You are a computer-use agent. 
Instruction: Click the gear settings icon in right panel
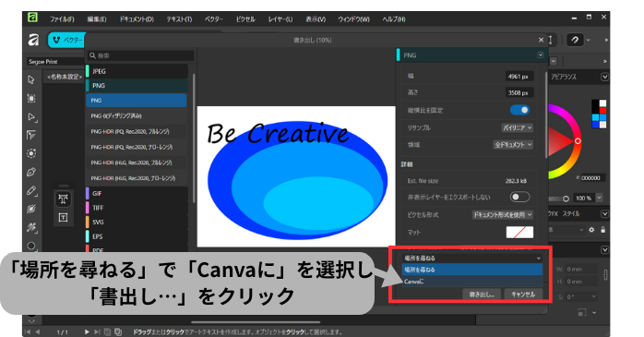pos(591,230)
